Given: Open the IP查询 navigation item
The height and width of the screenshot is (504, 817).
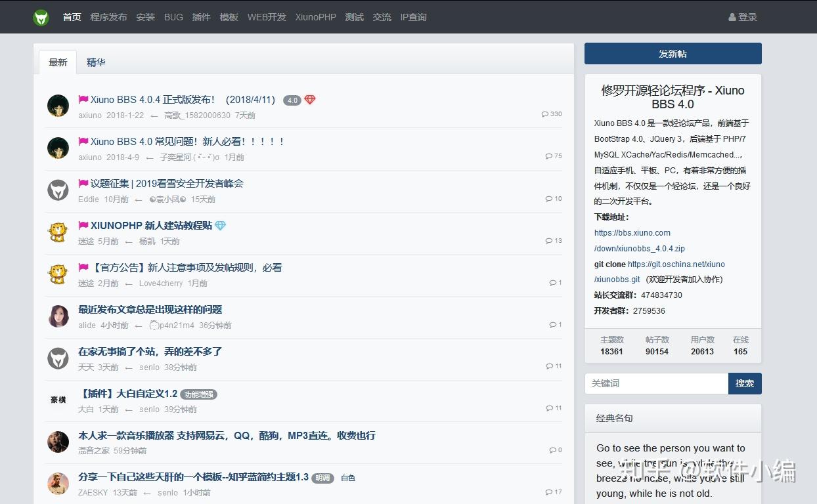Looking at the screenshot, I should pos(413,17).
